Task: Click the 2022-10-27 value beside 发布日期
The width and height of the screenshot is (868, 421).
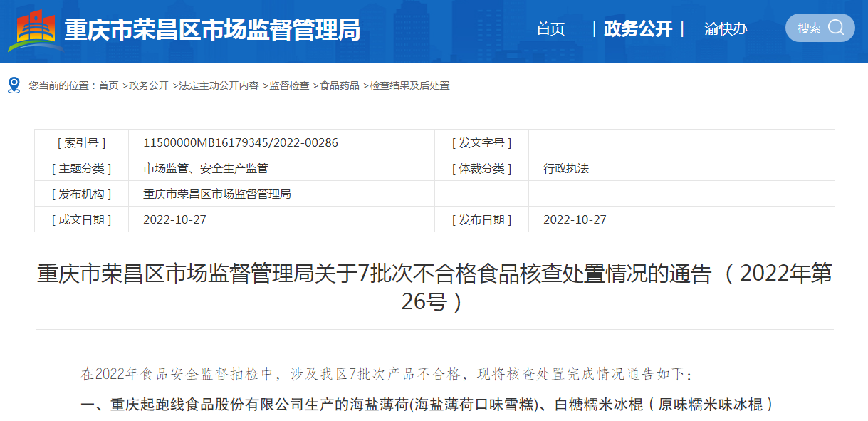Action: point(575,219)
